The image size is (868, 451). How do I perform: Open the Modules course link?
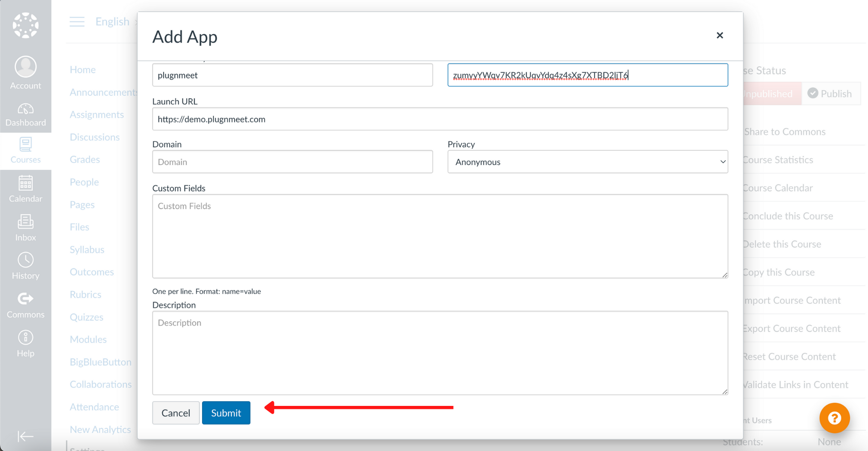tap(88, 339)
